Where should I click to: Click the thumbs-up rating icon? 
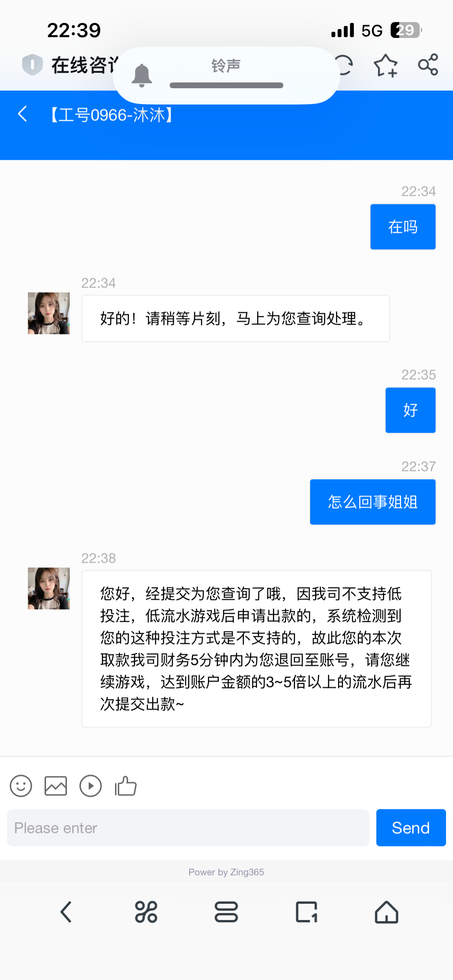point(125,786)
